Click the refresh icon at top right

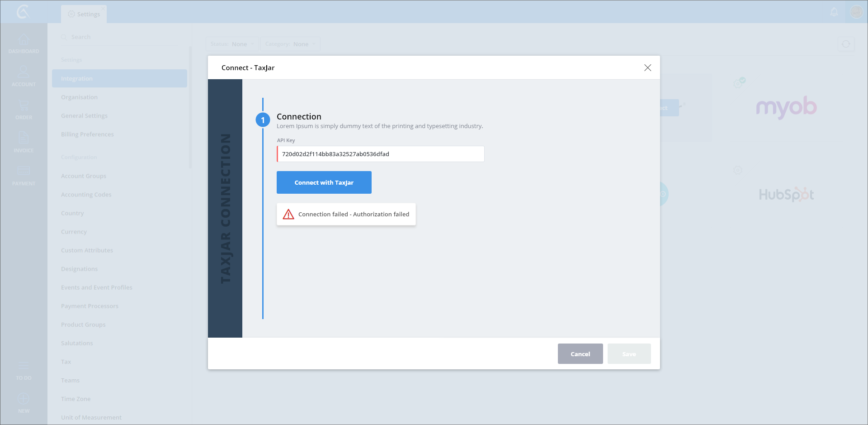tap(846, 44)
